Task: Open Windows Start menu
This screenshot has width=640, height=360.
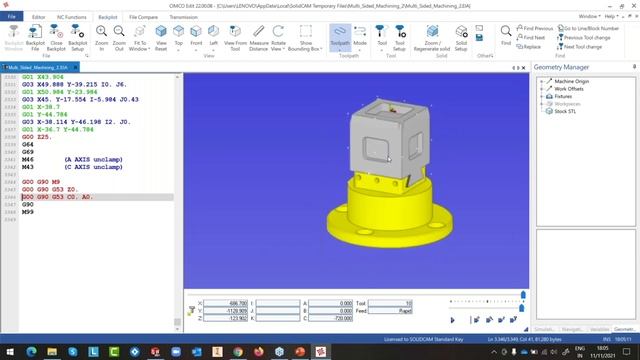Action: (10, 351)
